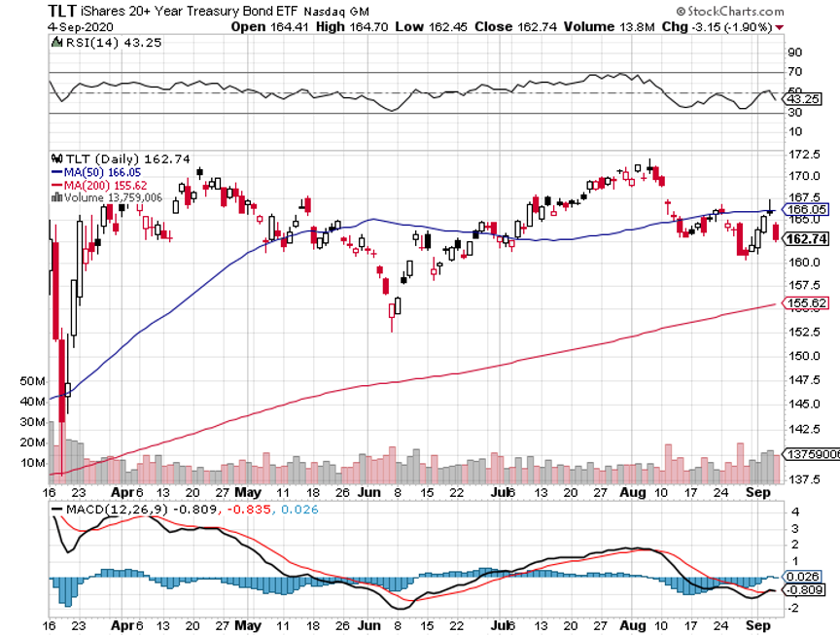The height and width of the screenshot is (636, 840).
Task: Click the RSI indicator icon beside RSI(14)
Action: point(56,43)
